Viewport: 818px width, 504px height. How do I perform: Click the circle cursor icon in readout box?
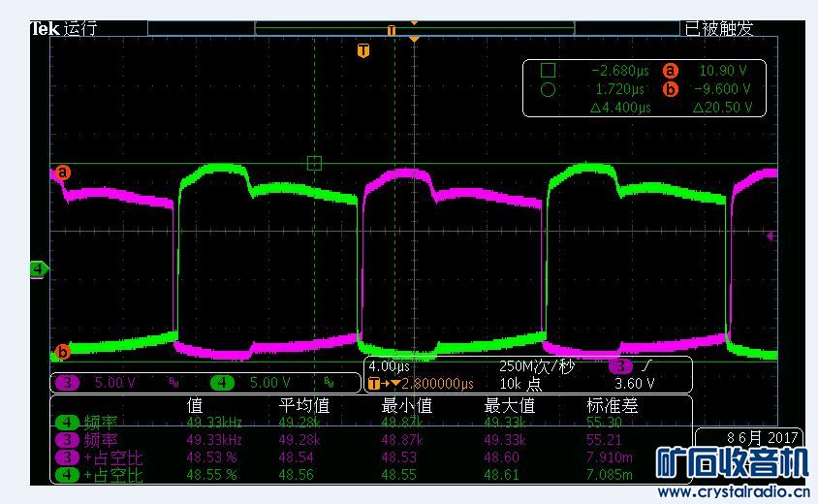548,90
